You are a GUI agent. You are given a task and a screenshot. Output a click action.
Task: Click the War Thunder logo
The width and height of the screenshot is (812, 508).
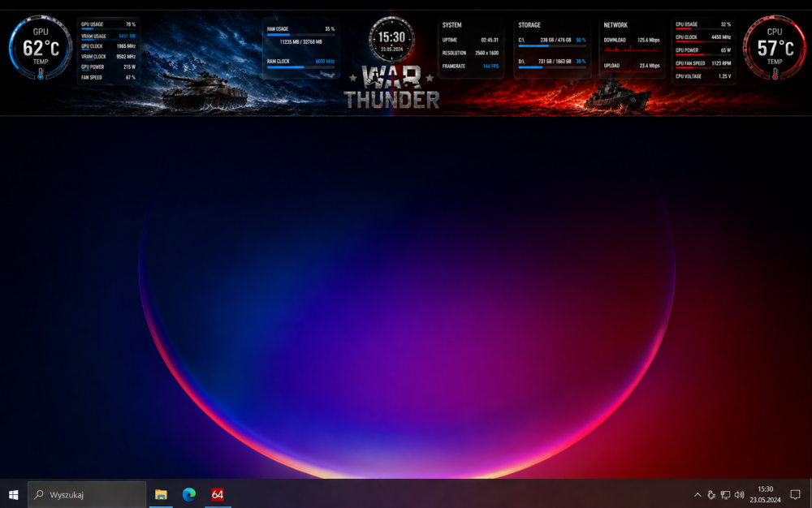coord(391,88)
